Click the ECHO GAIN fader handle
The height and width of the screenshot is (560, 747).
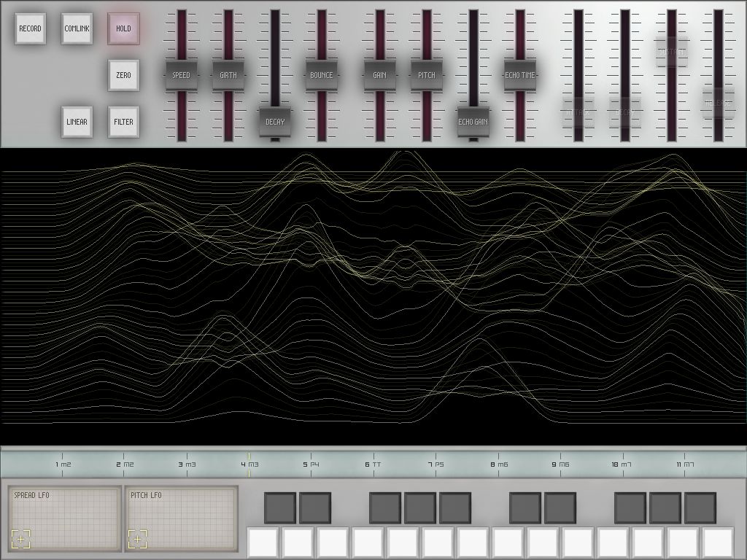[473, 122]
